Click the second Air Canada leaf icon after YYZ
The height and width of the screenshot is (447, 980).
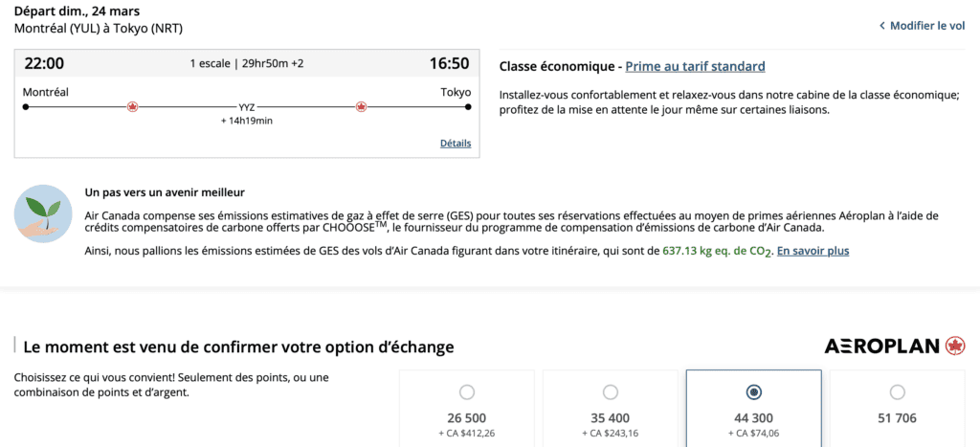361,107
